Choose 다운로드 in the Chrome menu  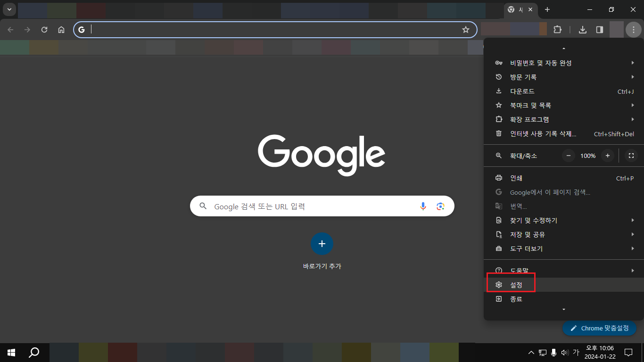click(564, 91)
